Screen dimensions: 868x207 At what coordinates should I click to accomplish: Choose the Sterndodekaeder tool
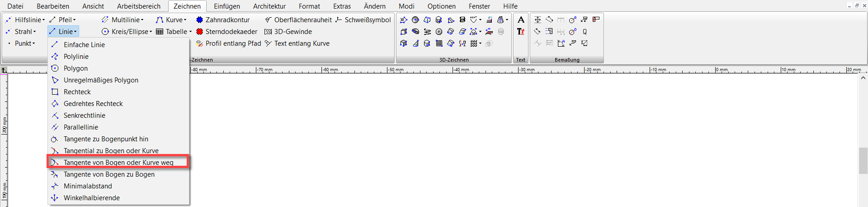click(226, 31)
